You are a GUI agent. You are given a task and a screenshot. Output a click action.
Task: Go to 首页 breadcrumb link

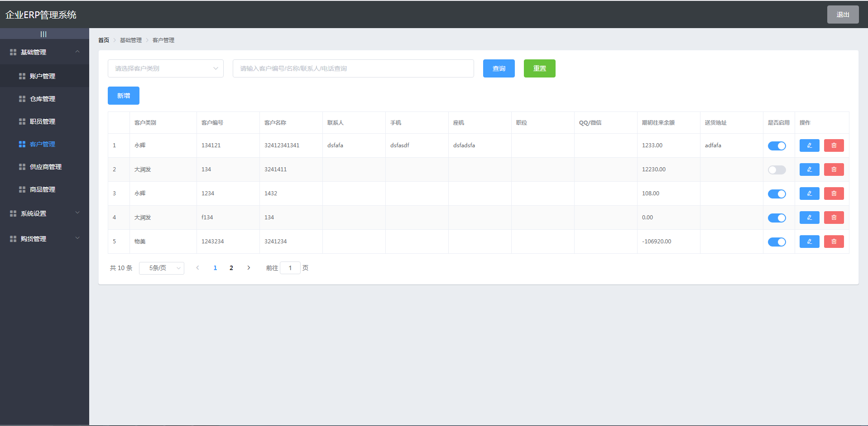tap(104, 40)
